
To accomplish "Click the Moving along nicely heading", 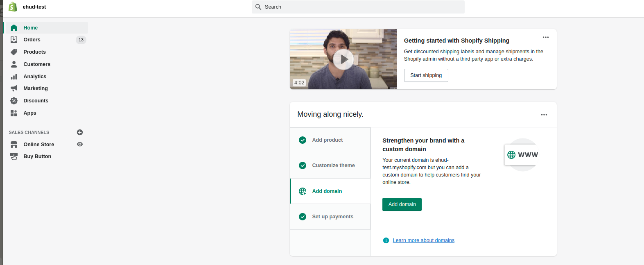I will [x=330, y=114].
